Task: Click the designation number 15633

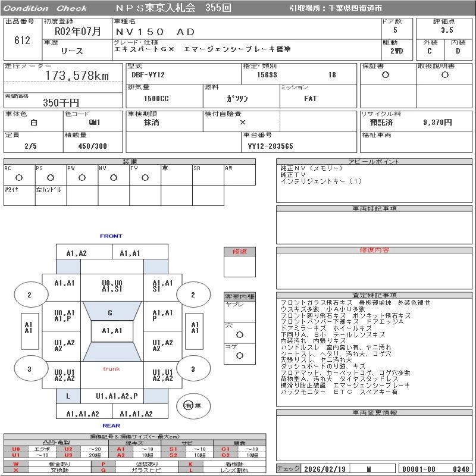Action: coord(267,75)
